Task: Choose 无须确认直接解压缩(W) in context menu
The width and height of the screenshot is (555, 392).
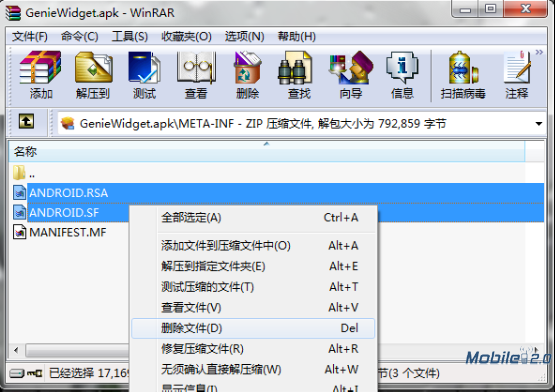Action: (253, 369)
